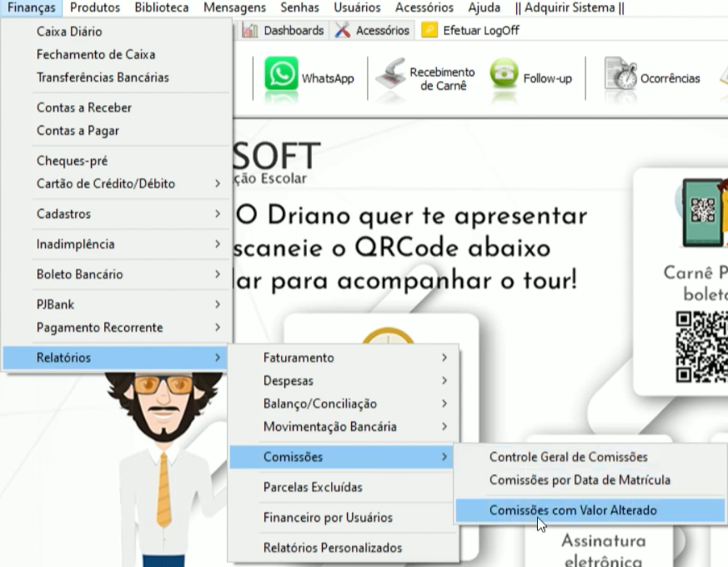
Task: Click the Recebimento de Carnê stamp icon
Action: tap(390, 74)
